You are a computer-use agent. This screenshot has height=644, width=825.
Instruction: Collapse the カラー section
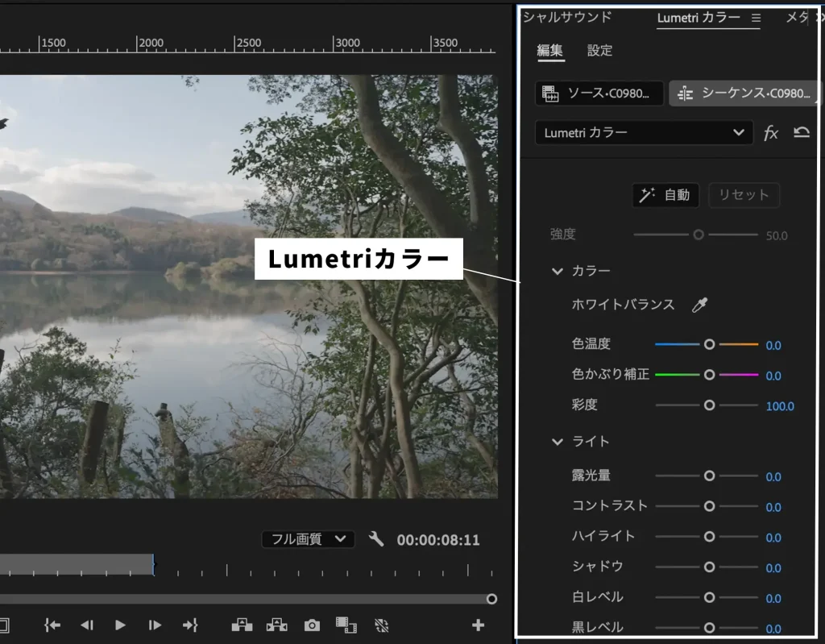coord(558,272)
